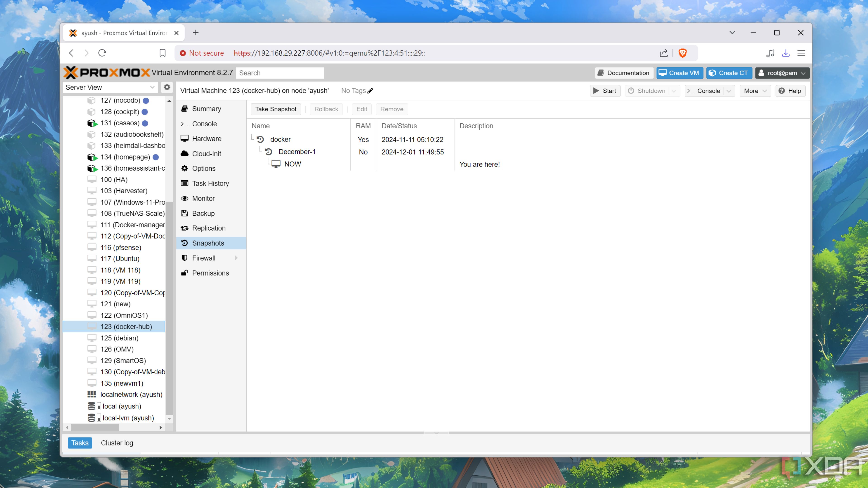
Task: Click the Server View settings gear icon
Action: pyautogui.click(x=167, y=87)
